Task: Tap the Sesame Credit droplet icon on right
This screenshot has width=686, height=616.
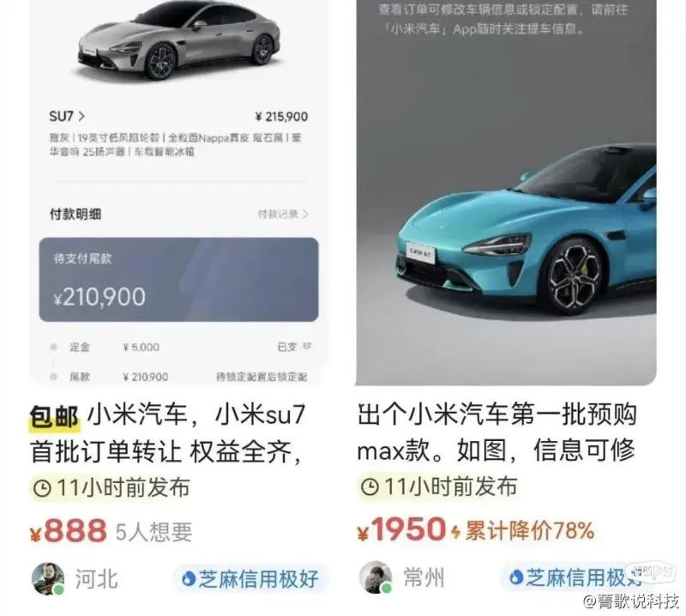Action: [516, 577]
